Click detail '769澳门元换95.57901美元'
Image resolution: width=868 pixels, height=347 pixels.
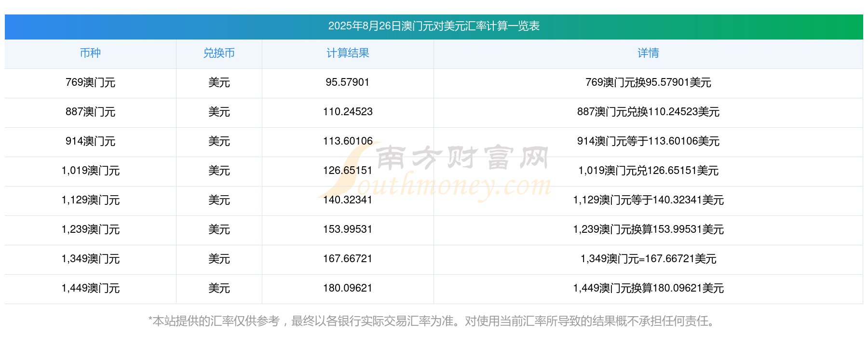(648, 82)
